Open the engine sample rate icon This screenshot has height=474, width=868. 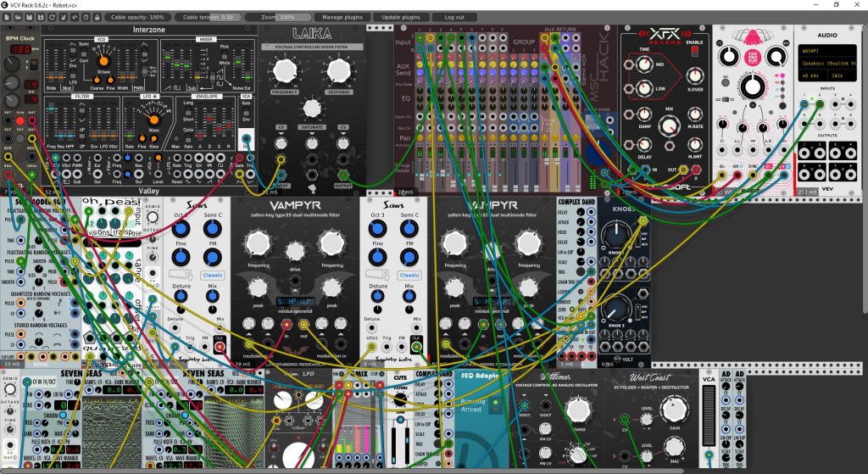75,17
